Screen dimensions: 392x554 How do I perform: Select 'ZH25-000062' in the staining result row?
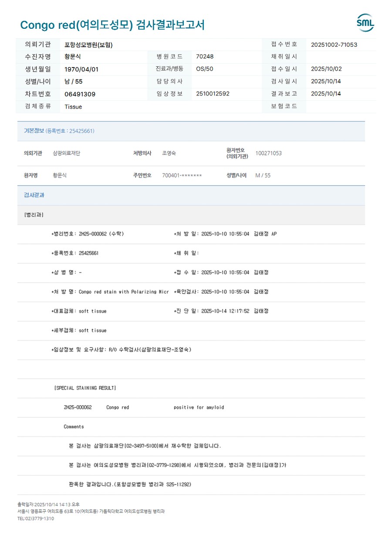tap(78, 408)
